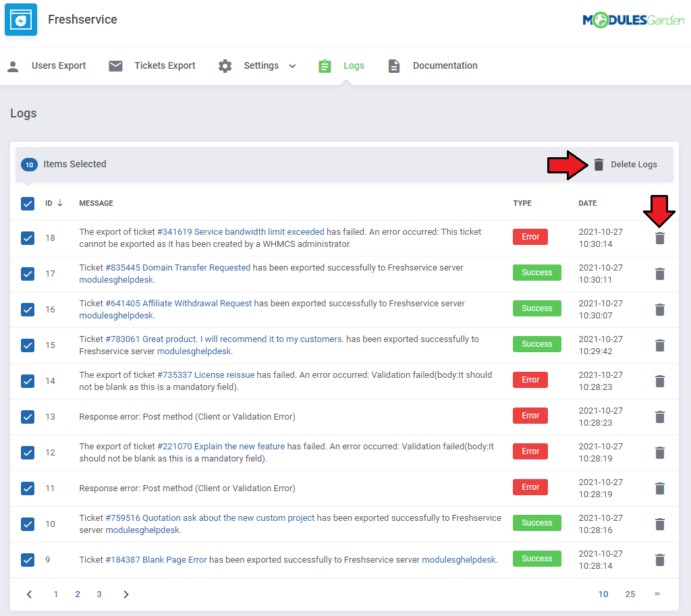Open ticket #759516 Quotation ask link
Image resolution: width=691 pixels, height=616 pixels.
210,517
